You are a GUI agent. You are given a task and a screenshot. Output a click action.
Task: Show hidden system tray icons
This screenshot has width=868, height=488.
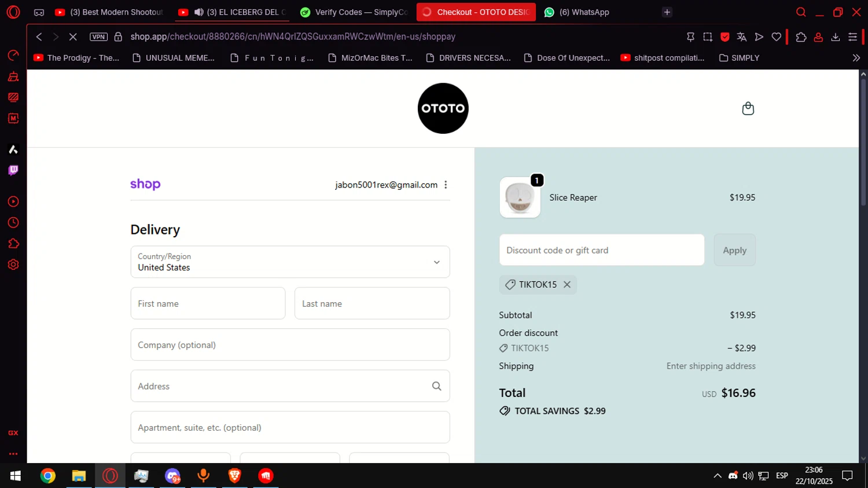[x=718, y=476]
